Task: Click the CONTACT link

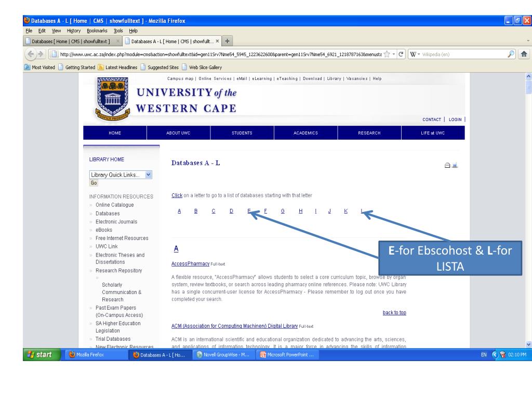Action: tap(432, 119)
